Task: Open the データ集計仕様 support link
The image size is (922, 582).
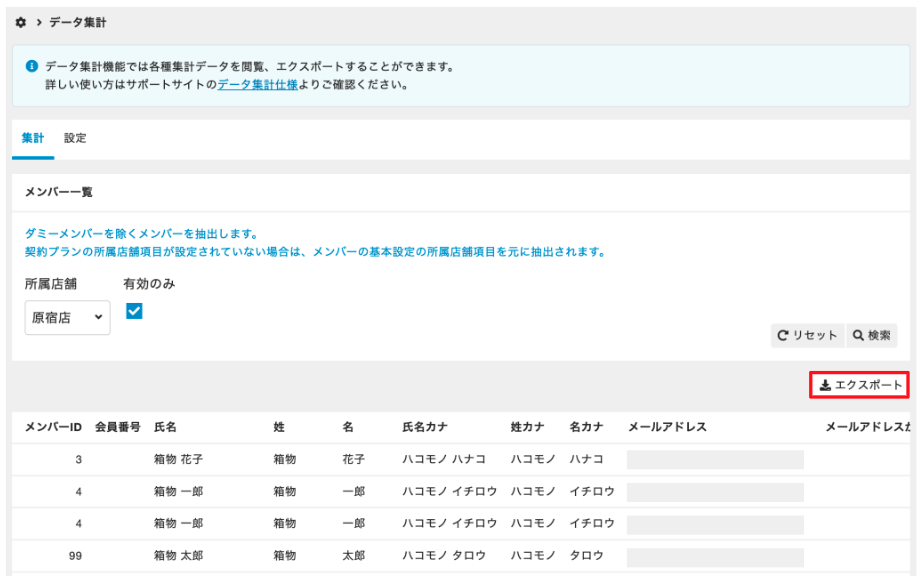Action: click(258, 85)
